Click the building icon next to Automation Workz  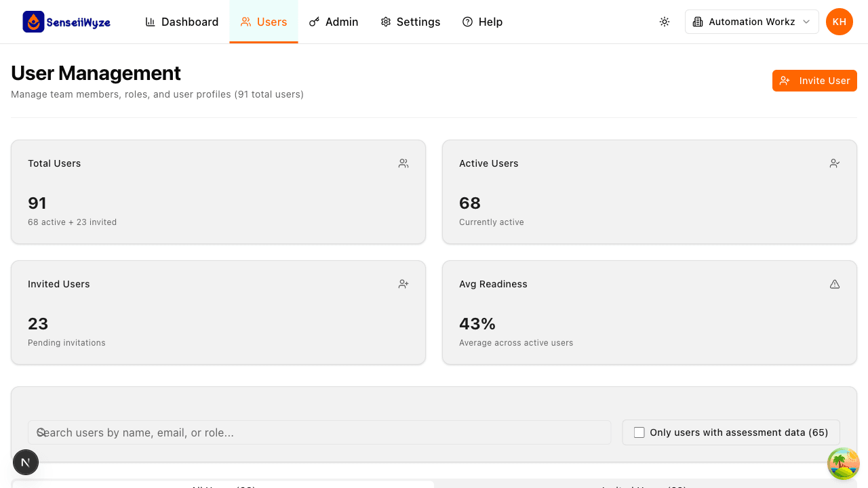pyautogui.click(x=696, y=21)
